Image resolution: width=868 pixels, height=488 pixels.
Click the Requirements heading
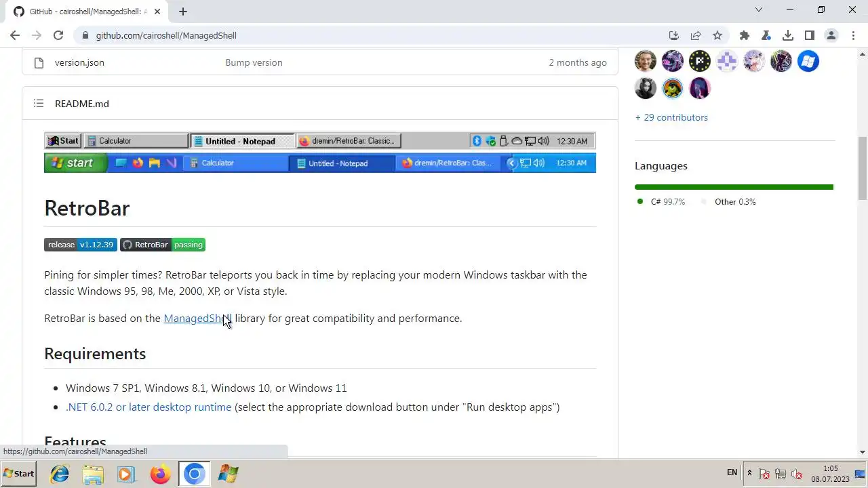tap(95, 354)
